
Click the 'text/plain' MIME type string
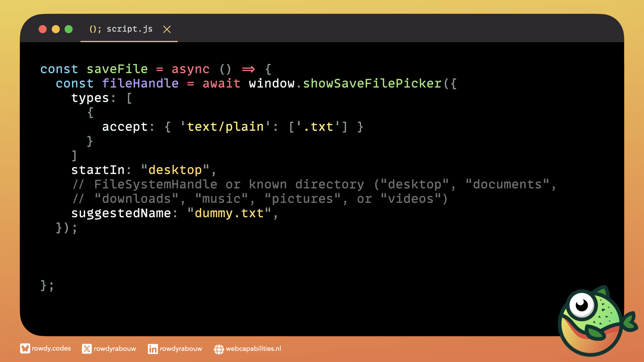click(x=225, y=127)
